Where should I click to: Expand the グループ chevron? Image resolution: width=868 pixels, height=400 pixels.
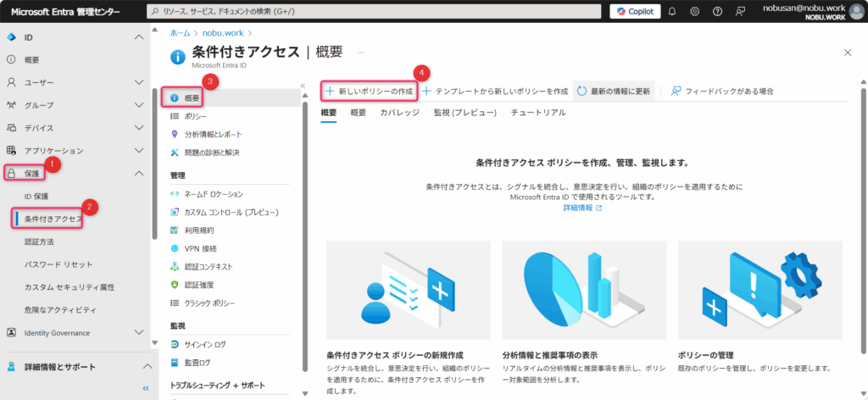140,105
